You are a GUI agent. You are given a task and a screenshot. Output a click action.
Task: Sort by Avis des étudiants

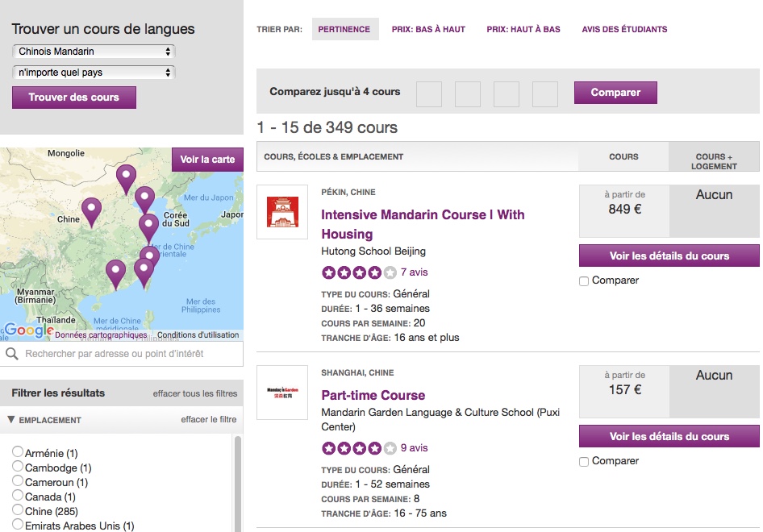pos(624,29)
